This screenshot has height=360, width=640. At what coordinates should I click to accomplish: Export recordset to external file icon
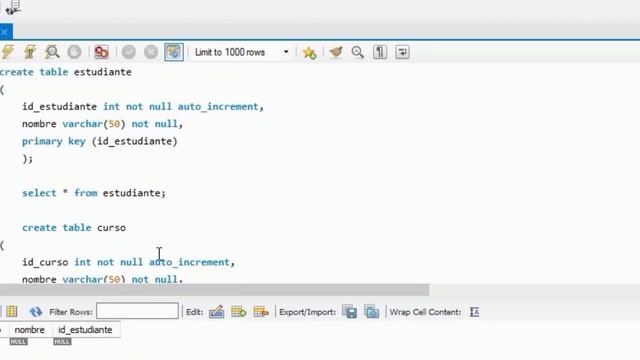point(349,312)
